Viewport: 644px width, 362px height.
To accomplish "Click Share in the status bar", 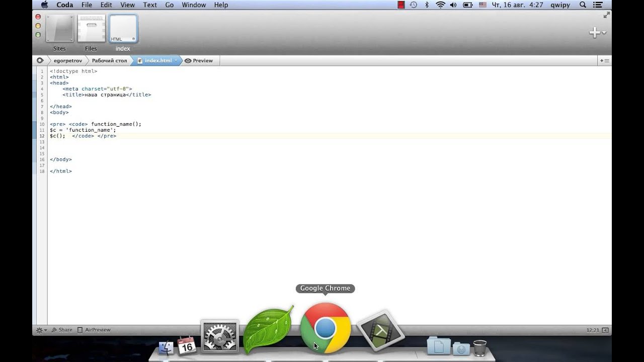I will [x=62, y=330].
